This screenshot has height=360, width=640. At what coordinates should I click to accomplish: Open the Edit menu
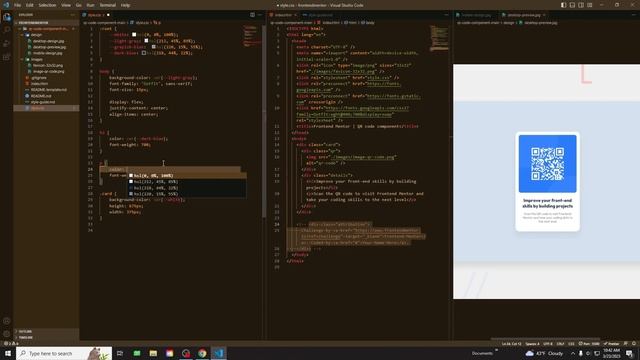[29, 5]
